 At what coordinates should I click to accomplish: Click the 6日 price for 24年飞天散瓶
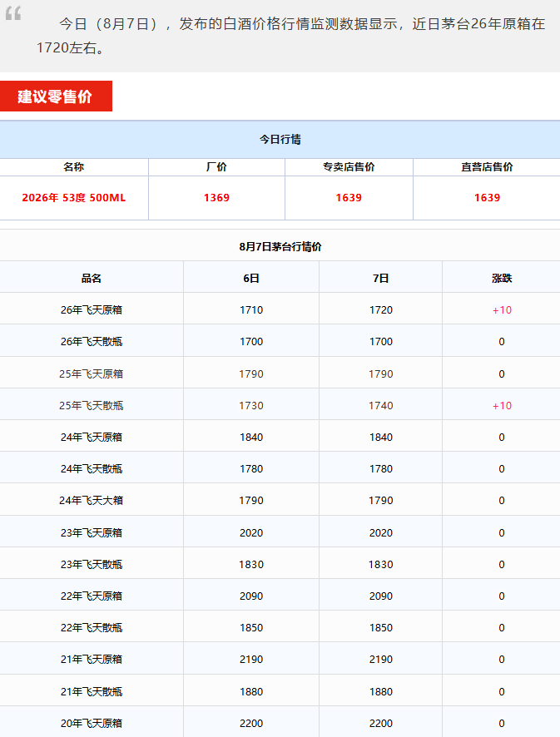tap(251, 469)
